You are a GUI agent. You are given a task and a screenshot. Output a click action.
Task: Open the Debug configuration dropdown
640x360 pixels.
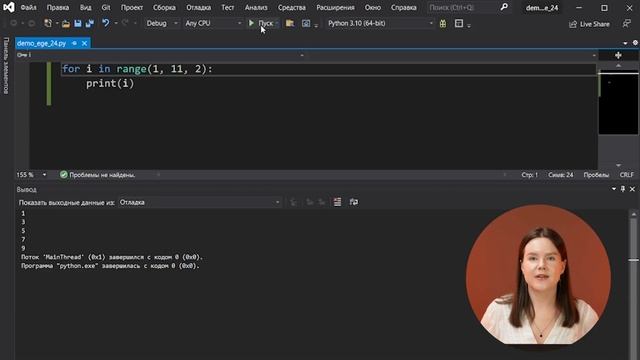point(162,24)
